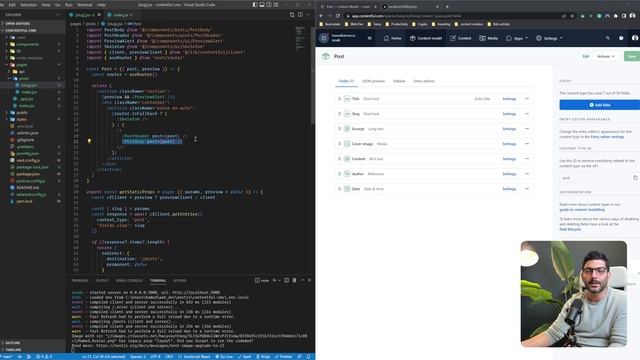Open the Terminal menu in VS Code
This screenshot has height=360, width=640.
pos(84,4)
